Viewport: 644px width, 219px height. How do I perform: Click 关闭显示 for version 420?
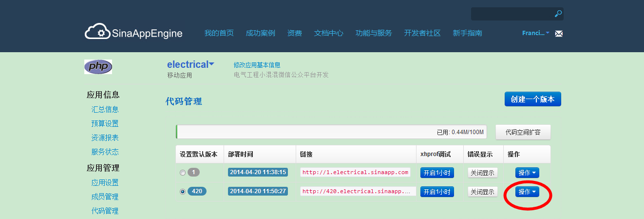click(x=483, y=192)
